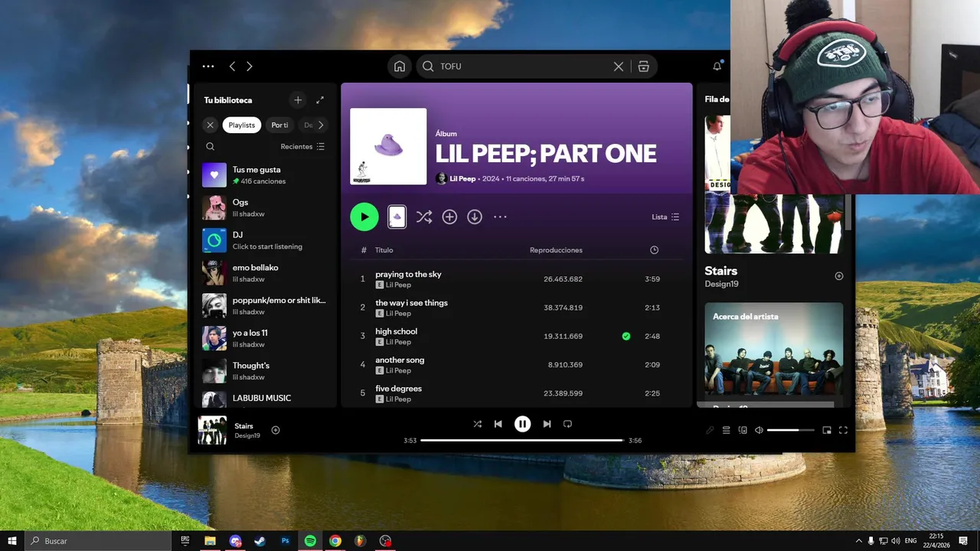Pause the current playback

coord(522,424)
